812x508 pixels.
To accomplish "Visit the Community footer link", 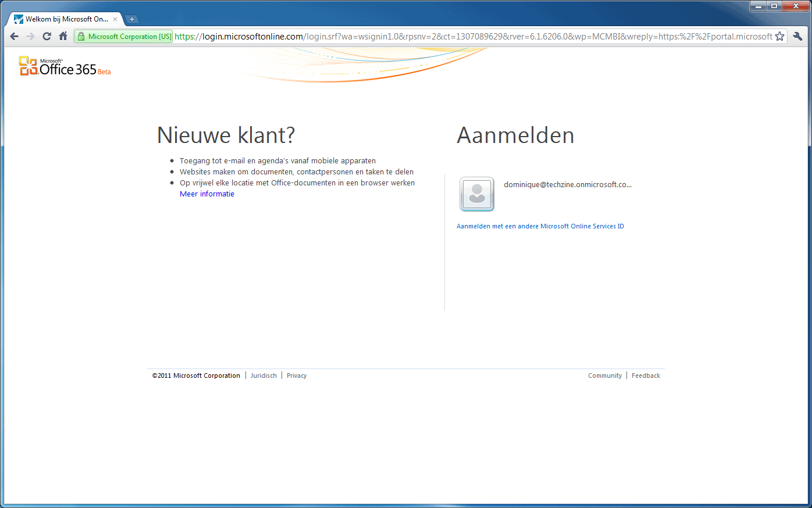I will (x=604, y=375).
